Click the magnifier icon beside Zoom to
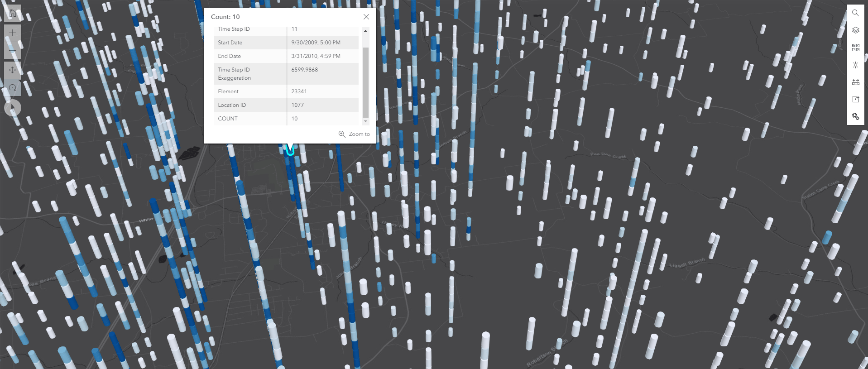 (x=342, y=134)
